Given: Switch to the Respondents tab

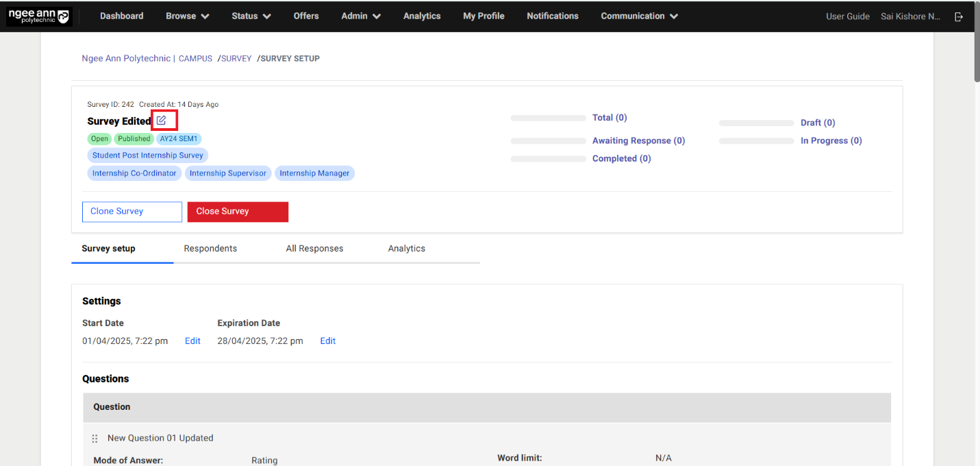Looking at the screenshot, I should click(x=210, y=249).
